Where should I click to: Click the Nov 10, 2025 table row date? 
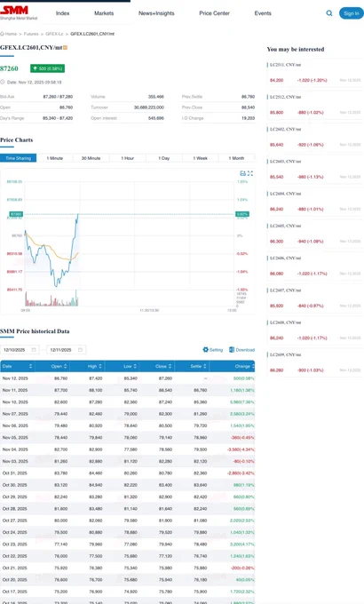click(x=15, y=402)
